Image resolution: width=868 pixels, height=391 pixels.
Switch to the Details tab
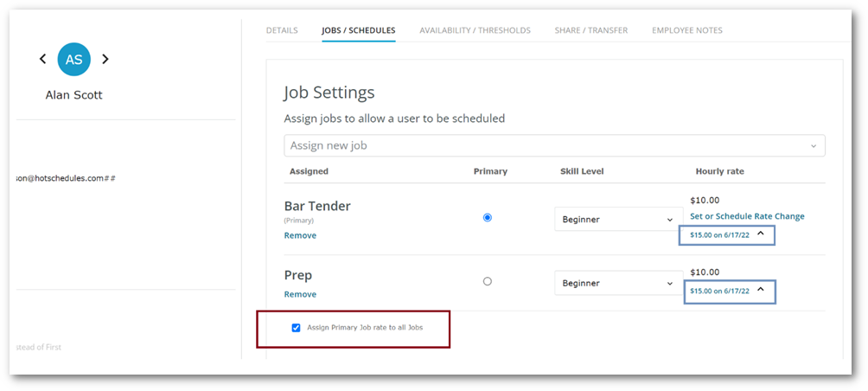(282, 30)
